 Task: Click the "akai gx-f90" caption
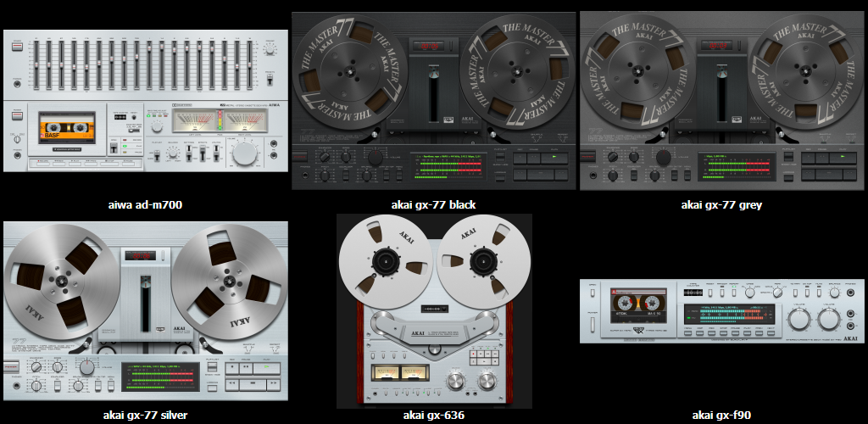pos(722,416)
